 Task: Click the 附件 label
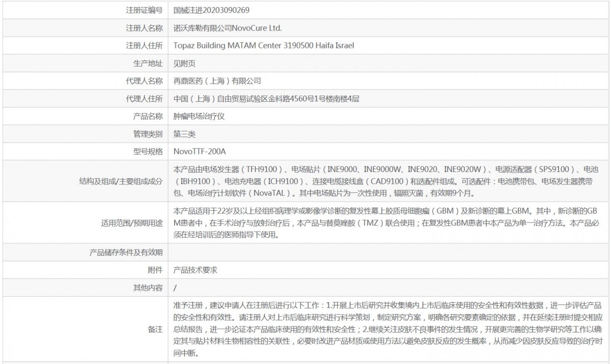155,270
